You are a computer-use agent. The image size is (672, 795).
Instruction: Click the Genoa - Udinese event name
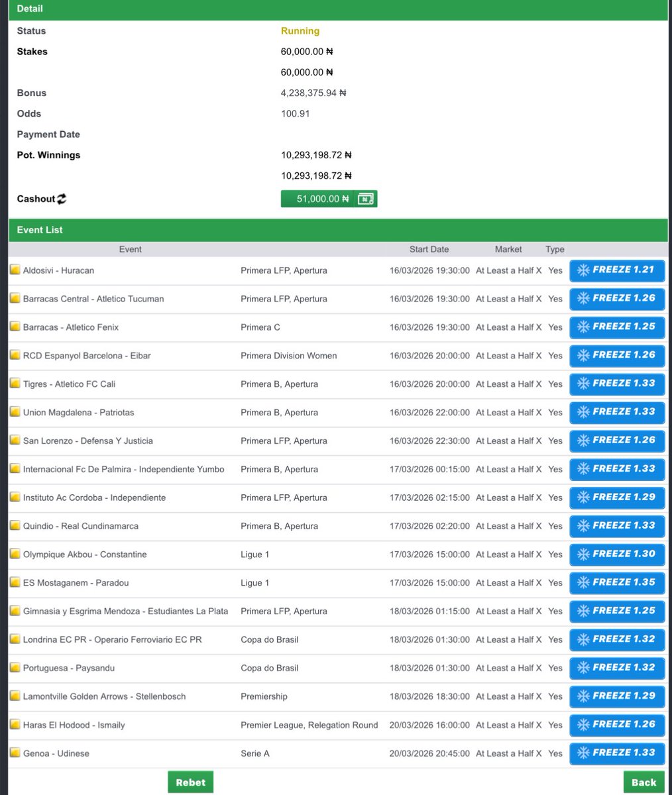coord(56,753)
